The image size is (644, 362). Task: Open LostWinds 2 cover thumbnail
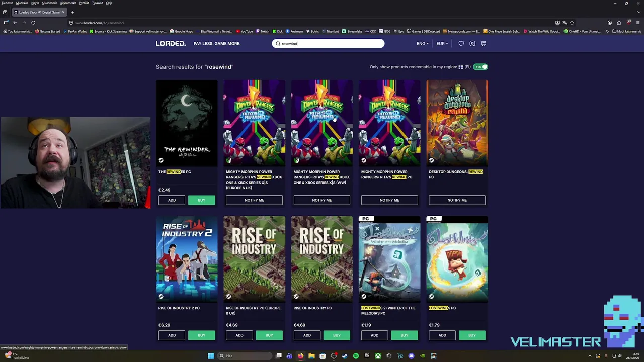coord(389,259)
